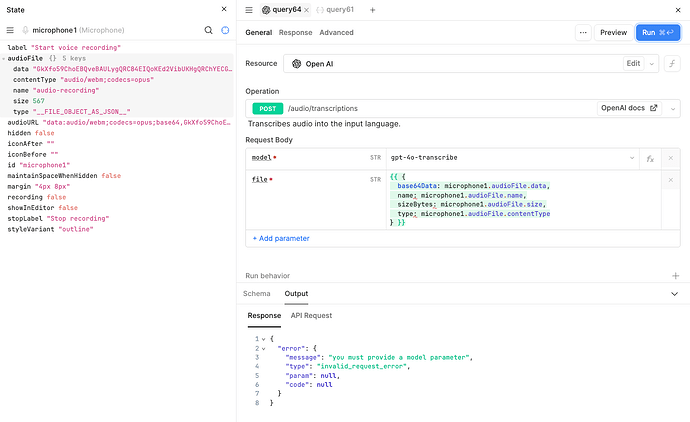Open the model gpt-4o-transcribe dropdown
Viewport: 690px width, 422px height.
[x=513, y=158]
